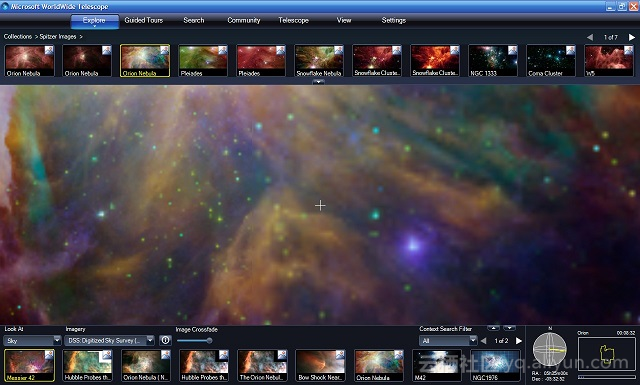This screenshot has width=640, height=385.
Task: Click the '1 of 7' page indicator
Action: [611, 37]
